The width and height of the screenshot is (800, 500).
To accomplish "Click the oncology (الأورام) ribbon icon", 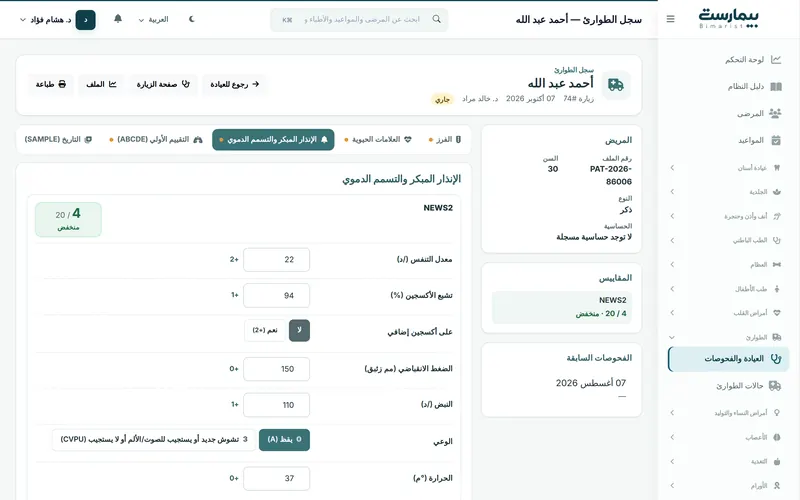I will [x=777, y=486].
